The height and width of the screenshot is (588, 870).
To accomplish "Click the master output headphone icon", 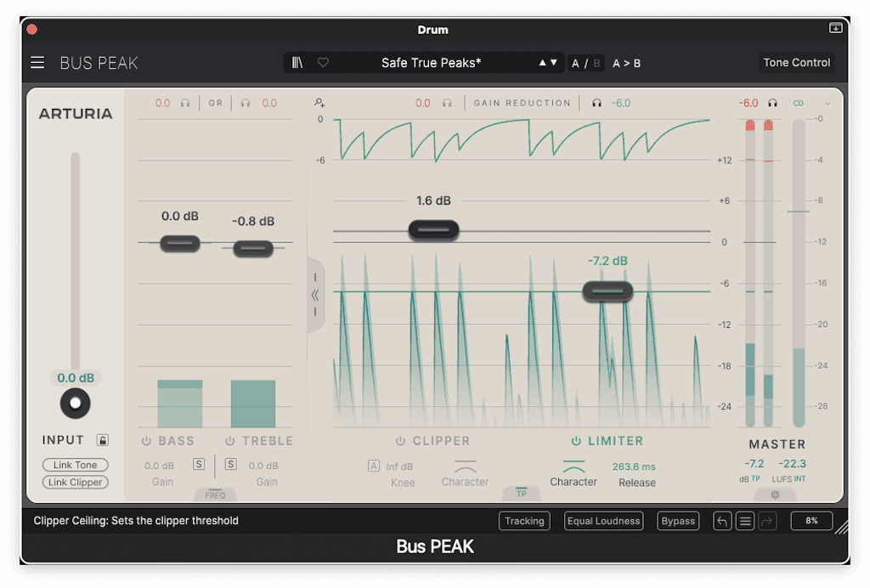I will (x=772, y=103).
